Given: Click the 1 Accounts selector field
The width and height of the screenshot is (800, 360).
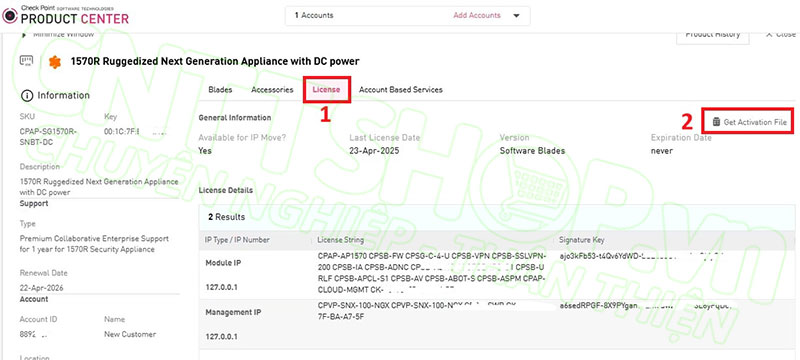Looking at the screenshot, I should 408,16.
